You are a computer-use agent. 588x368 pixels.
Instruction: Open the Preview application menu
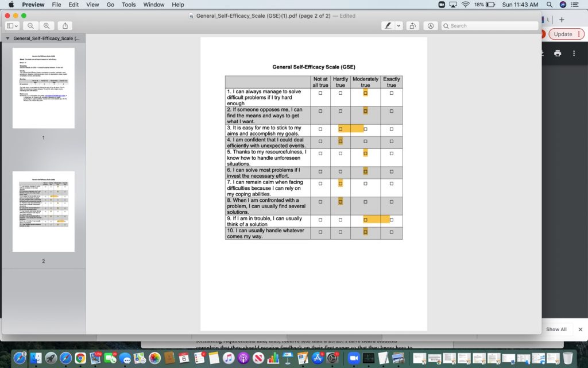click(x=33, y=5)
